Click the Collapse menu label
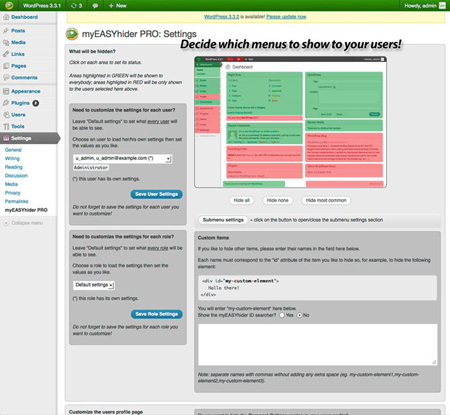The width and height of the screenshot is (450, 415). point(27,223)
